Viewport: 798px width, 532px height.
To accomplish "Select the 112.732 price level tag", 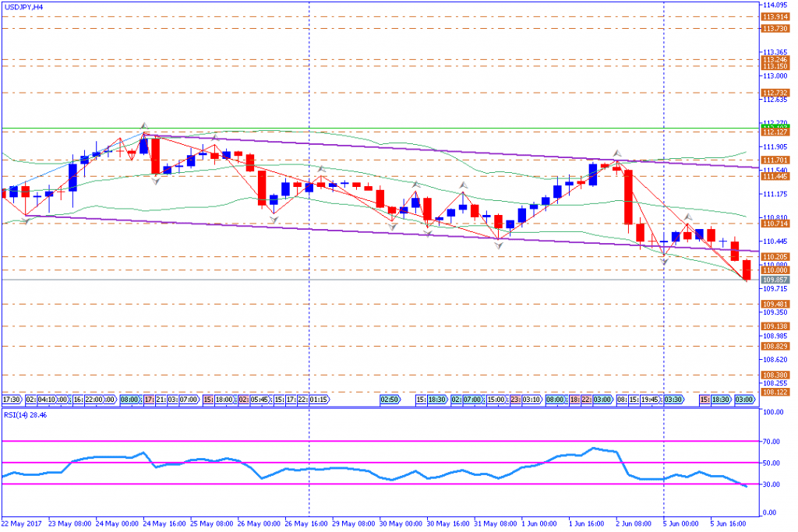I will [775, 93].
